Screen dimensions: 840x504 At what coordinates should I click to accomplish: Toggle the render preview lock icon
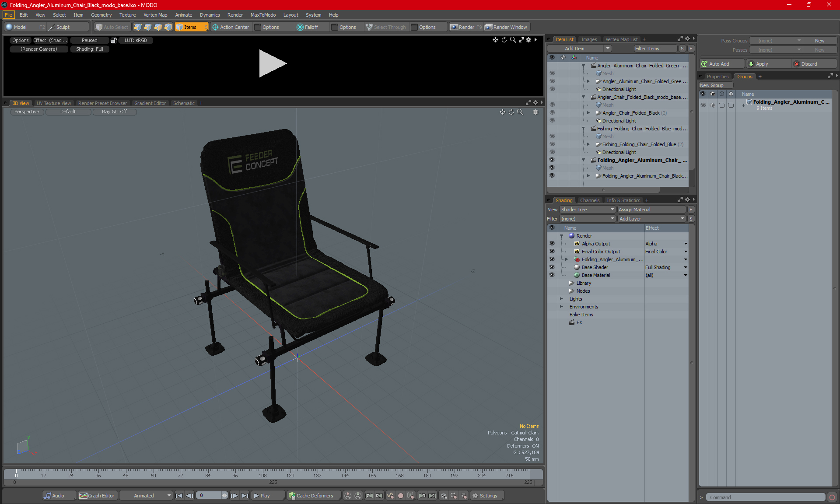coord(114,40)
